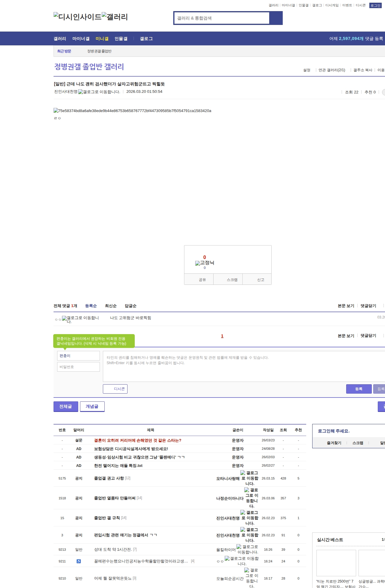Collapse comments with 댓글닫기 above comment list
The image size is (385, 588).
(x=368, y=306)
